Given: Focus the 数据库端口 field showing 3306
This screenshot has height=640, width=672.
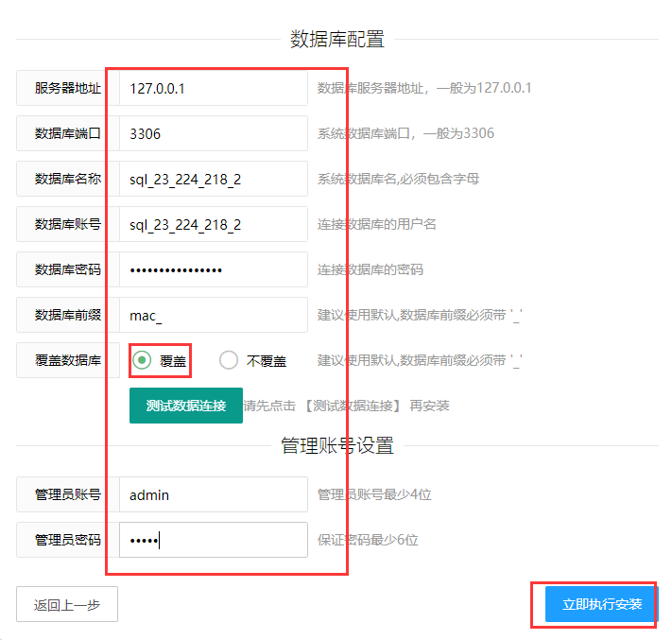Looking at the screenshot, I should [214, 133].
